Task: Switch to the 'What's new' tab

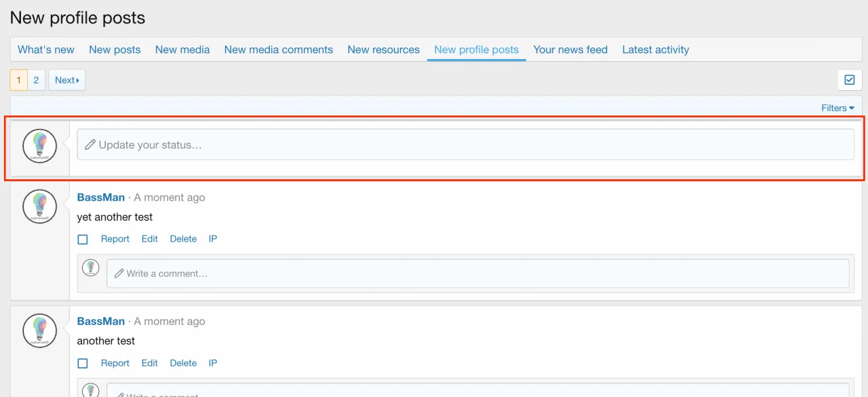Action: click(45, 49)
